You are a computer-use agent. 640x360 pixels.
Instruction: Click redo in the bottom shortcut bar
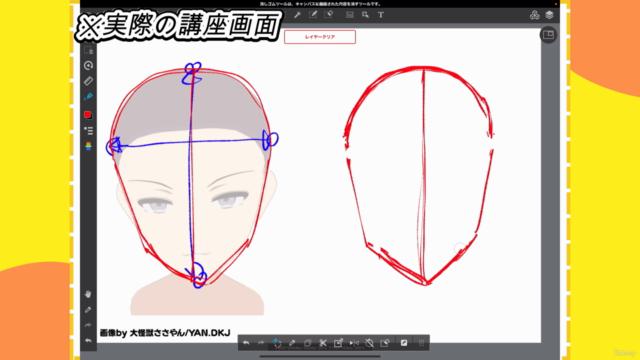click(261, 343)
